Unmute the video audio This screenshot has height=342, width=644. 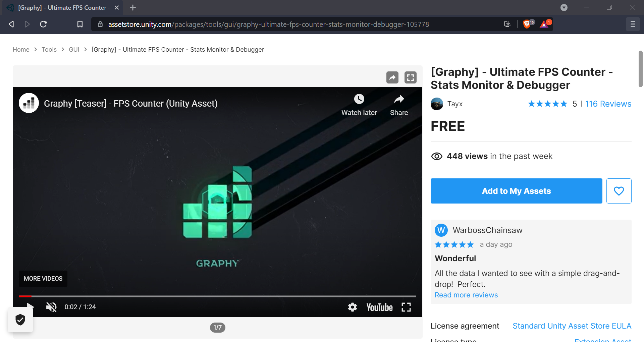51,307
